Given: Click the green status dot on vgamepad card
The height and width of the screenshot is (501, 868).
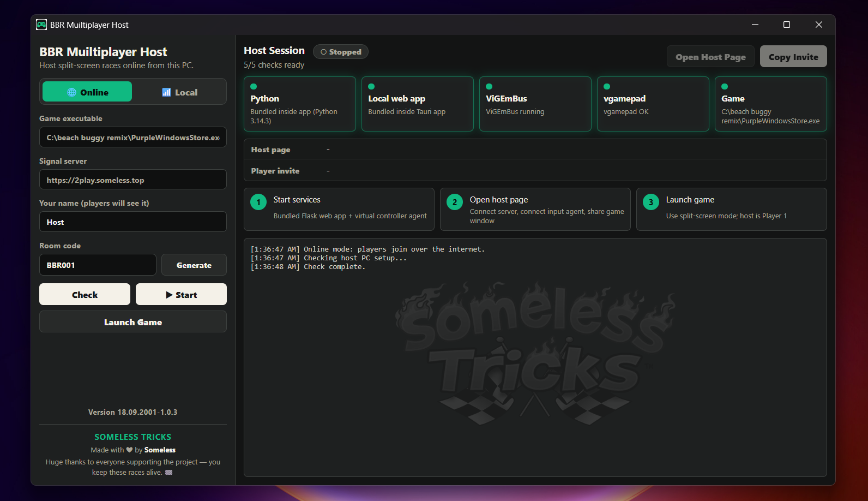Looking at the screenshot, I should [x=607, y=86].
